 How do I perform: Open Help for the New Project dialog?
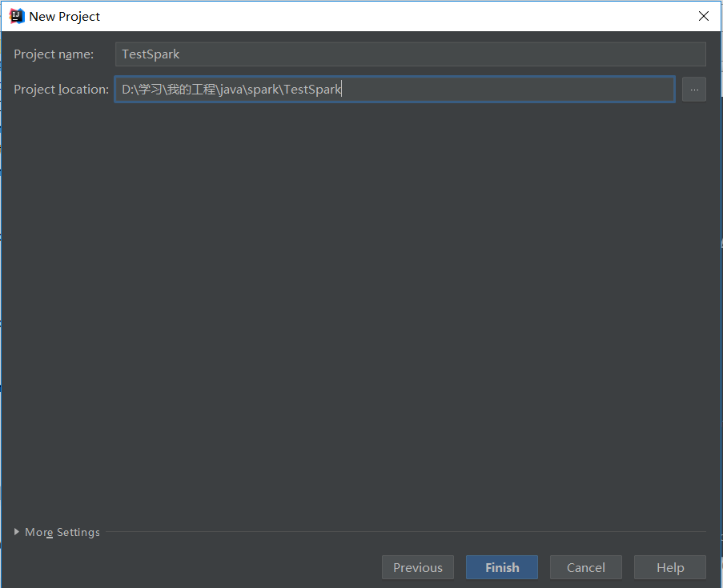click(670, 567)
